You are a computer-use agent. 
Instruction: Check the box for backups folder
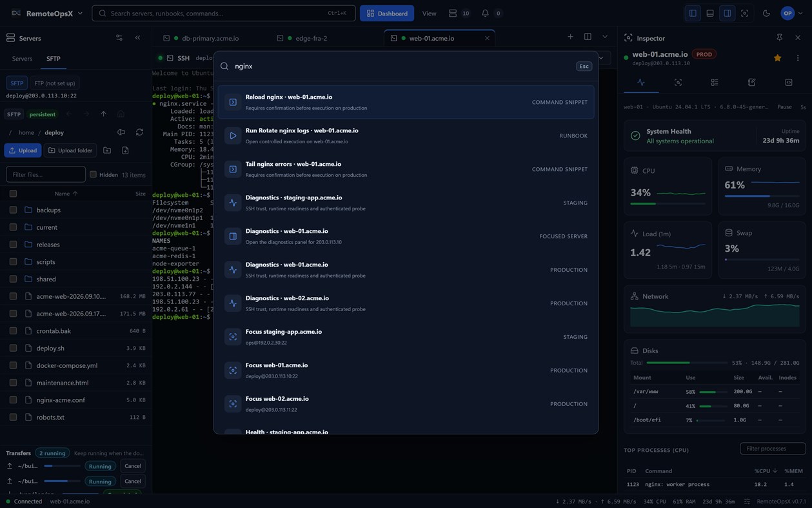13,210
